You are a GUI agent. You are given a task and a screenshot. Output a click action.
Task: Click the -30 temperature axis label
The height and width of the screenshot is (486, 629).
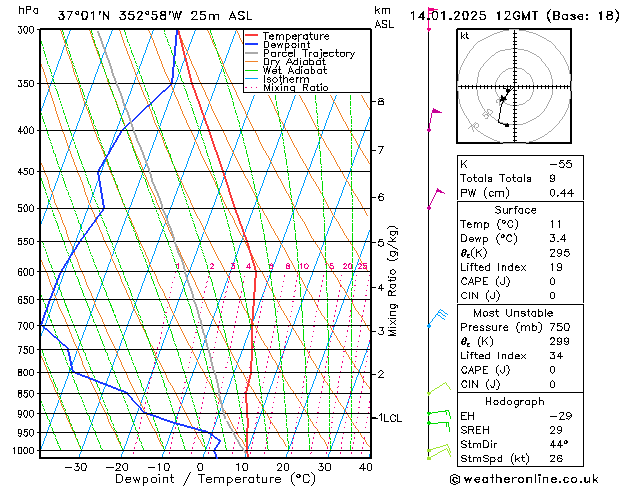pyautogui.click(x=76, y=467)
